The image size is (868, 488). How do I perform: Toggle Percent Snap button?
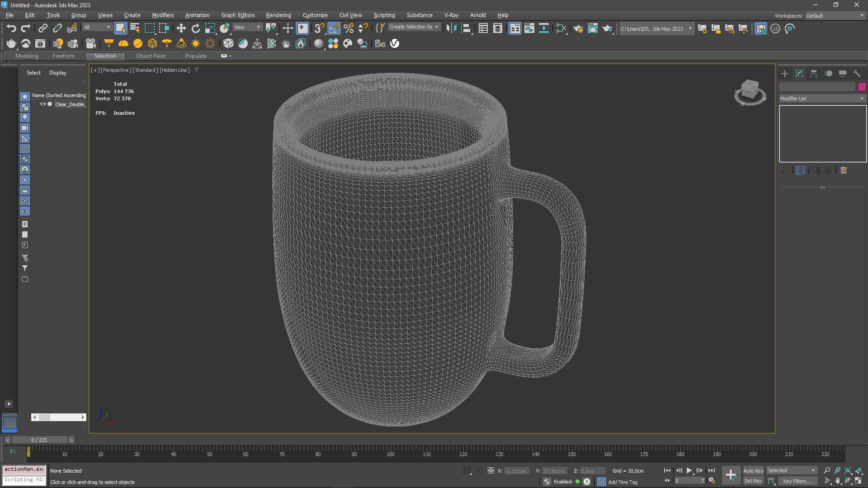coord(349,28)
